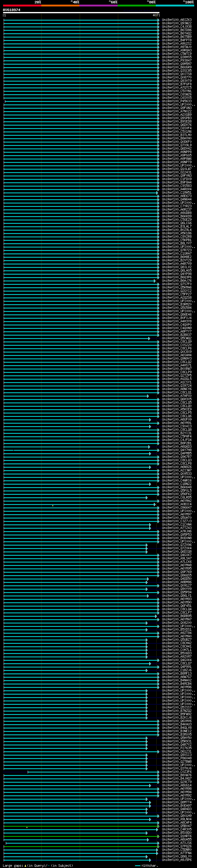Click the UniRef100_Q39724 label
This screenshot has height=868, width=197.
pyautogui.click(x=177, y=386)
